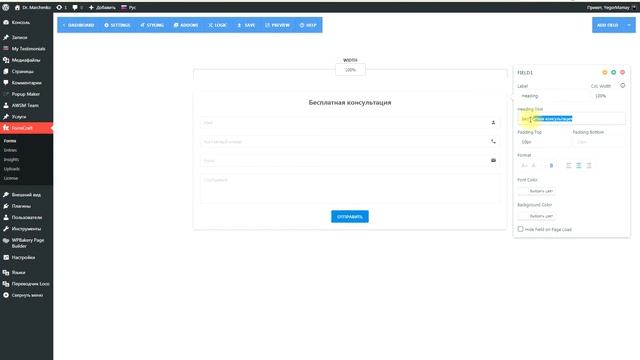Collapse the menu with Свернуть меню
Viewport: 640px width, 360px height.
pos(27,295)
